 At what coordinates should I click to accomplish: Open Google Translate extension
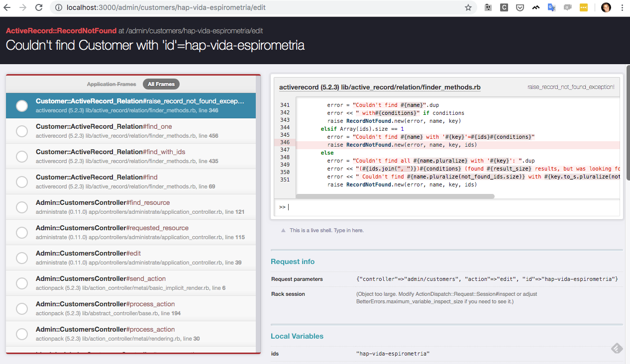click(551, 8)
